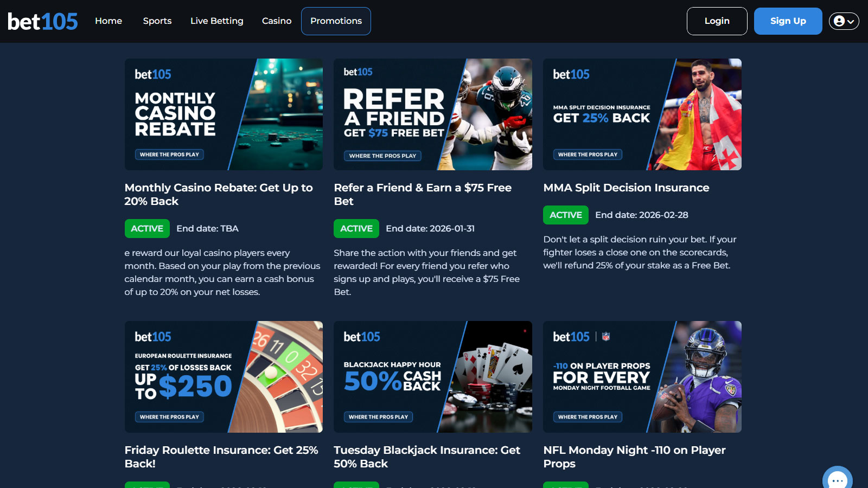Click 'Monthly Casino Rebate: Get Up to 20% Back' title
Viewport: 868px width, 488px height.
(219, 194)
